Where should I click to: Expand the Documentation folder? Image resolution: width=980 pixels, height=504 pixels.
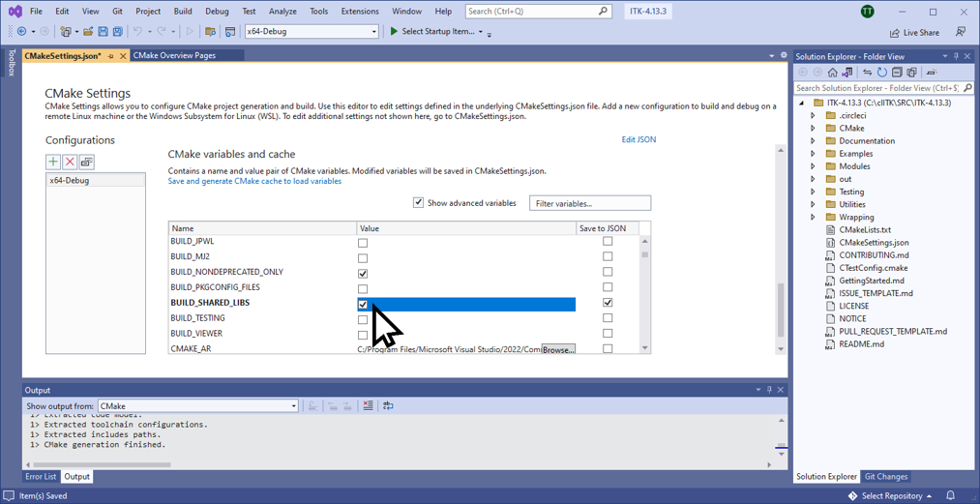[813, 140]
